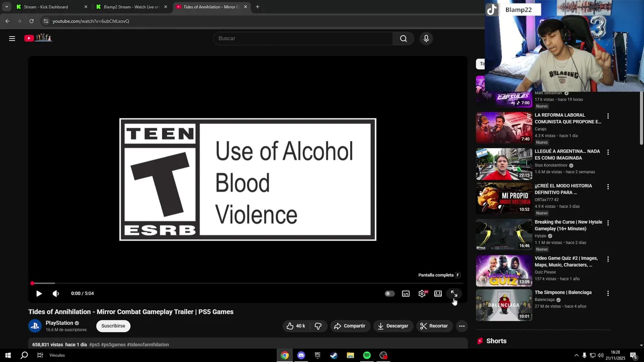
Task: Reload the current page
Action: pyautogui.click(x=31, y=21)
